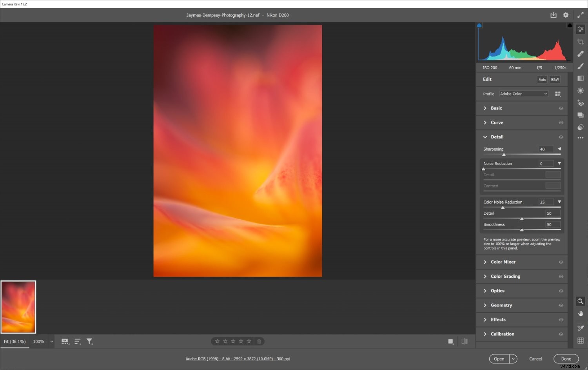Open the filmstrip filter menu
This screenshot has width=588, height=370.
(89, 341)
